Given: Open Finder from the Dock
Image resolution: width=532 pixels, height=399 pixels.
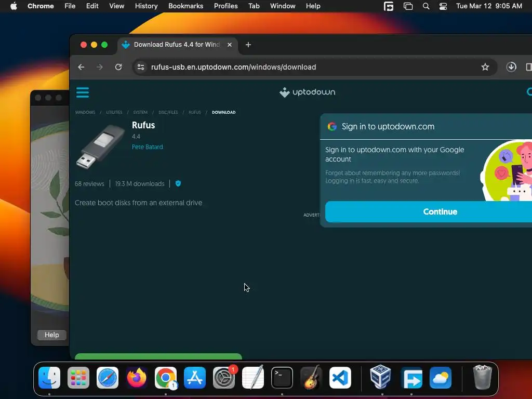Looking at the screenshot, I should (49, 378).
